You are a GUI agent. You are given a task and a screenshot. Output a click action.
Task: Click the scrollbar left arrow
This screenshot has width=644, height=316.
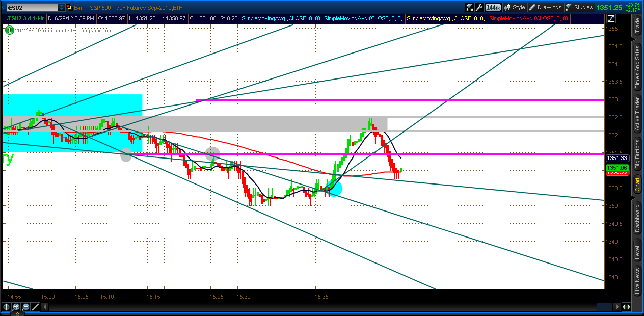(x=45, y=307)
